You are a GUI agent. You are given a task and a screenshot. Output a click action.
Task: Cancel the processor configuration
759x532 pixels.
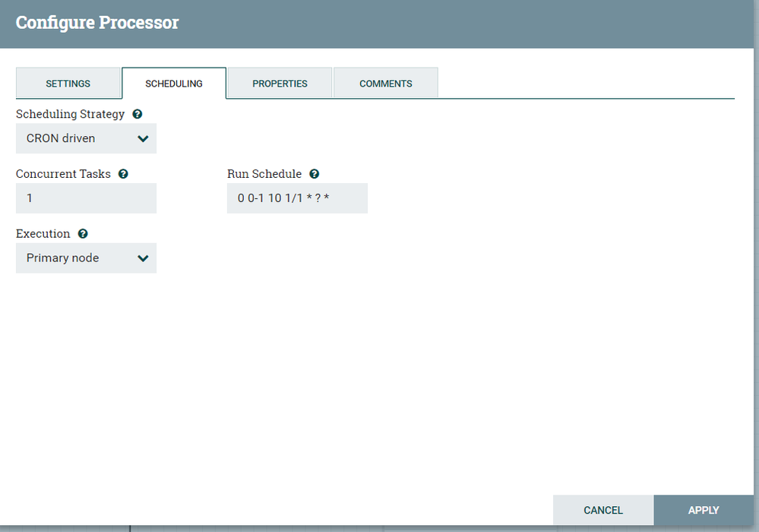pyautogui.click(x=602, y=510)
